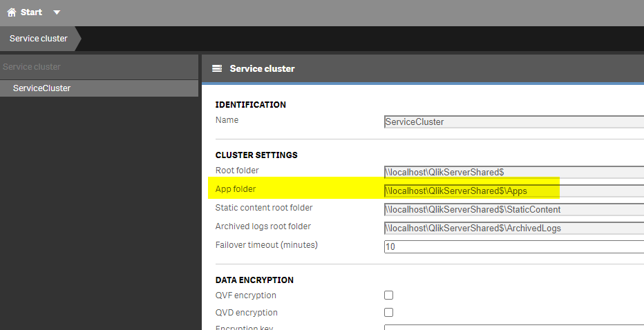Image resolution: width=644 pixels, height=330 pixels.
Task: Click the Encryption key input field
Action: click(514, 327)
